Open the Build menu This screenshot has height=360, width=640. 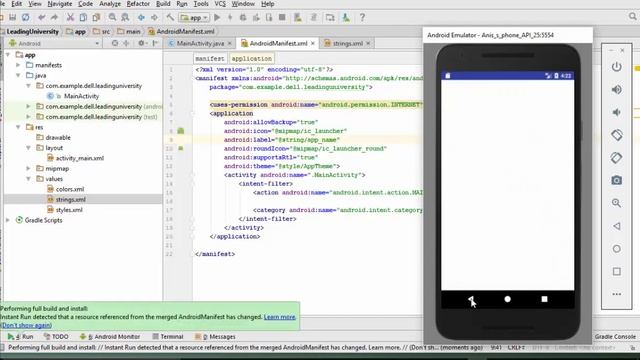click(x=163, y=4)
